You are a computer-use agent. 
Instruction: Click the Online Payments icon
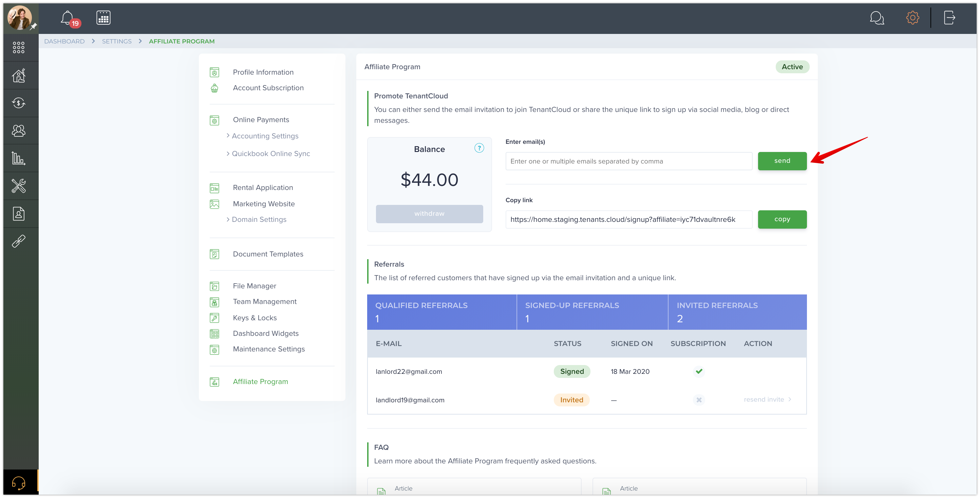[x=214, y=120]
